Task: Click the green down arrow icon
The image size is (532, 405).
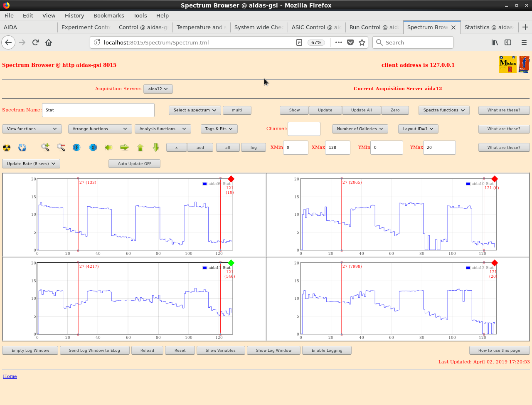Action: [x=156, y=147]
